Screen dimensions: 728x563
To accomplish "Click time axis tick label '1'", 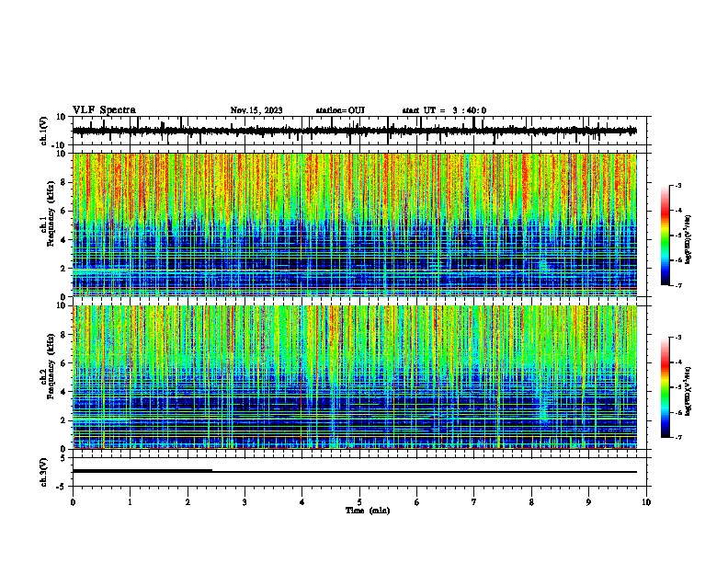I will coord(130,502).
